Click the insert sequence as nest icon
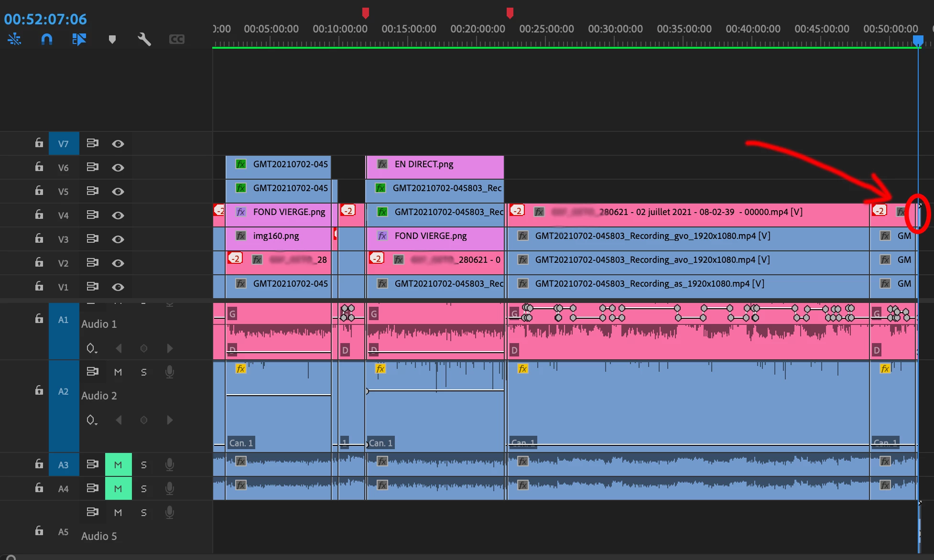This screenshot has width=934, height=560. pyautogui.click(x=14, y=39)
